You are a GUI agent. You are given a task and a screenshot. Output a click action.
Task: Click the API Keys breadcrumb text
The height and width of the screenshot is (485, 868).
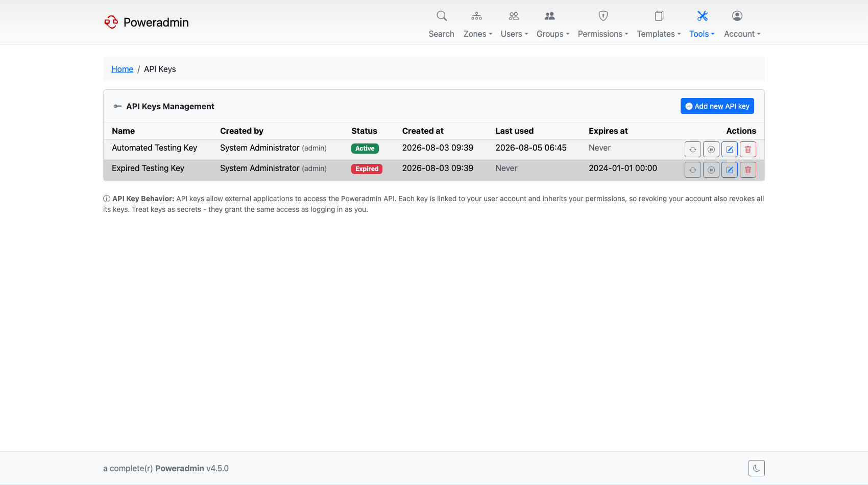[x=160, y=69]
